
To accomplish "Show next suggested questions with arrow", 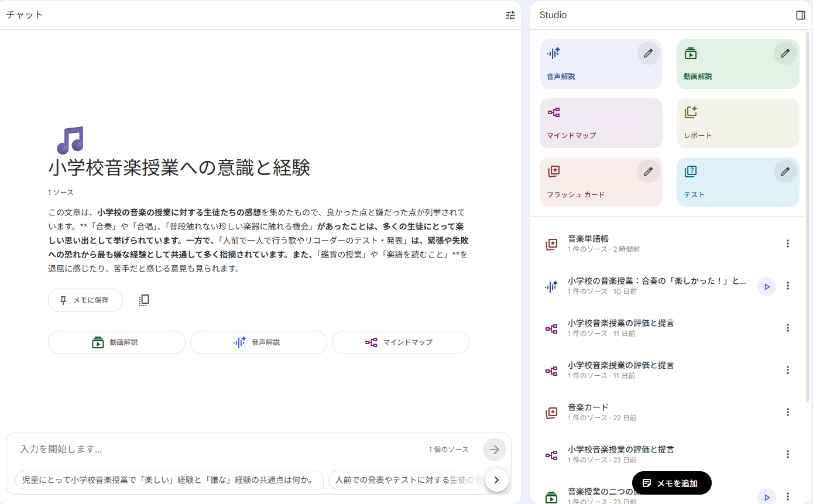I will [496, 480].
